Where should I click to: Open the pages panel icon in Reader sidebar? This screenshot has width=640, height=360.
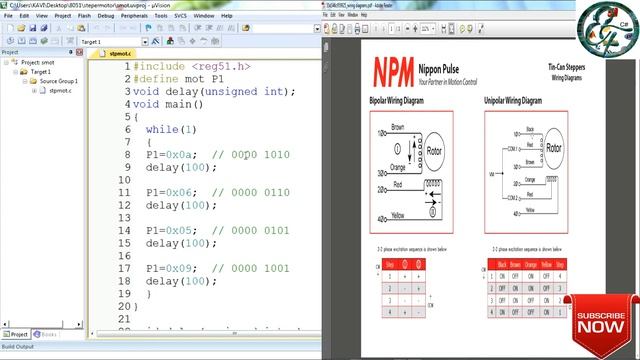[x=326, y=47]
